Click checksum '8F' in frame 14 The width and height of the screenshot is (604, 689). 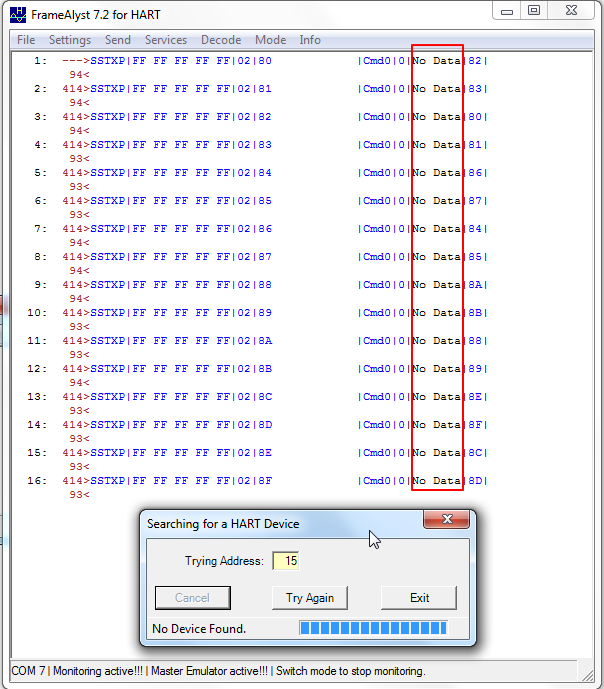tap(475, 425)
